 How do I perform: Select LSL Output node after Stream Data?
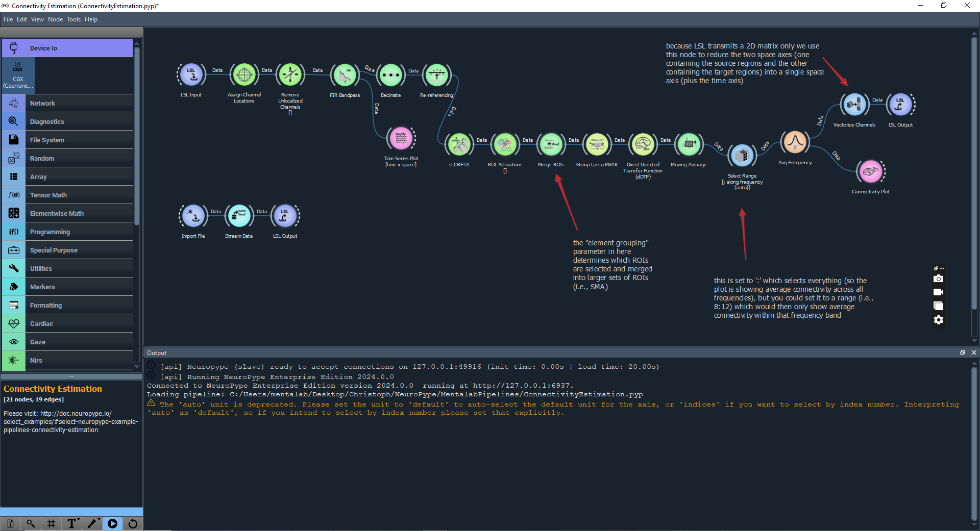(x=285, y=216)
